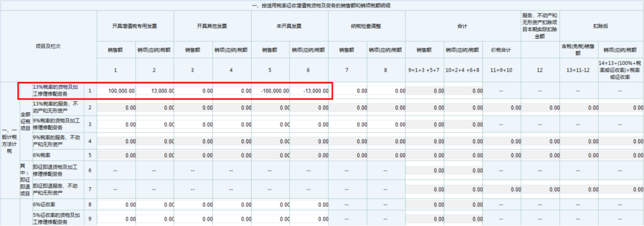644x226 pixels.
Task: Click row 5 tax inspection output tax field
Action: [x=386, y=156]
